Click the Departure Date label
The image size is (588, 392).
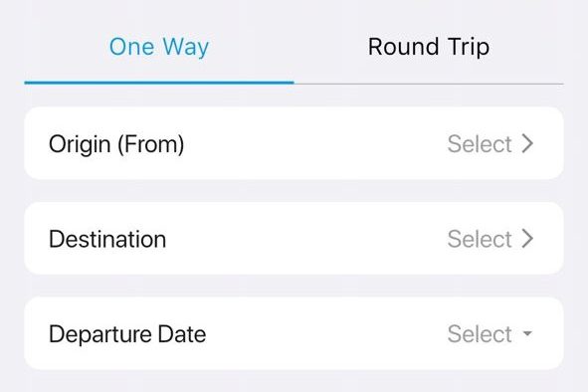pyautogui.click(x=127, y=334)
